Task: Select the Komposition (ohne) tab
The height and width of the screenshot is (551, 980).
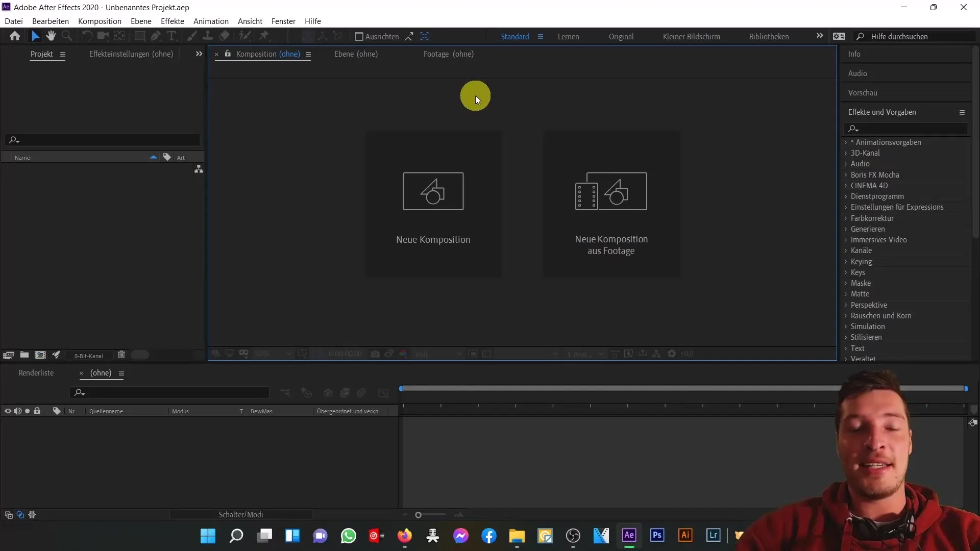Action: click(x=268, y=54)
